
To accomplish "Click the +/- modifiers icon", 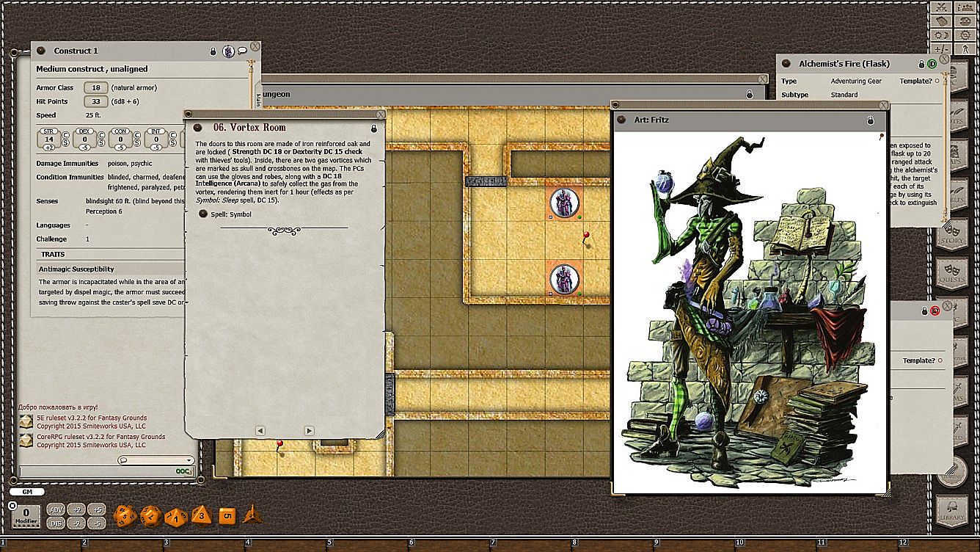I will point(940,49).
